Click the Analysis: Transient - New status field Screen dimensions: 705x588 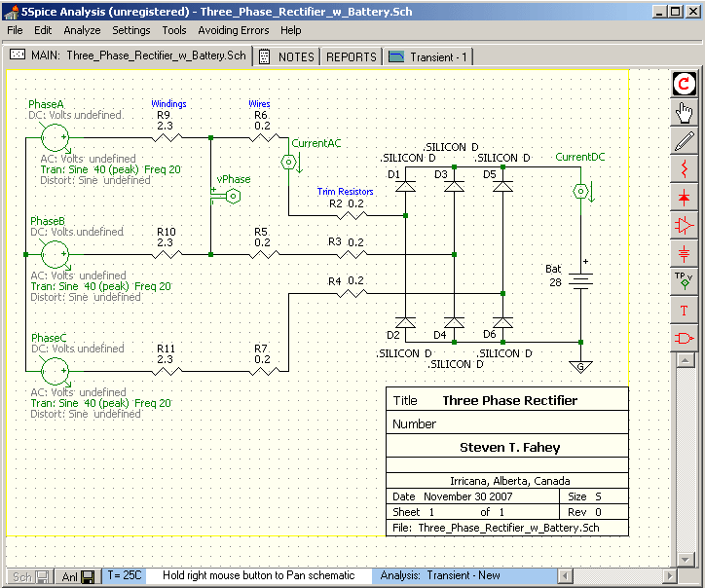(x=440, y=576)
